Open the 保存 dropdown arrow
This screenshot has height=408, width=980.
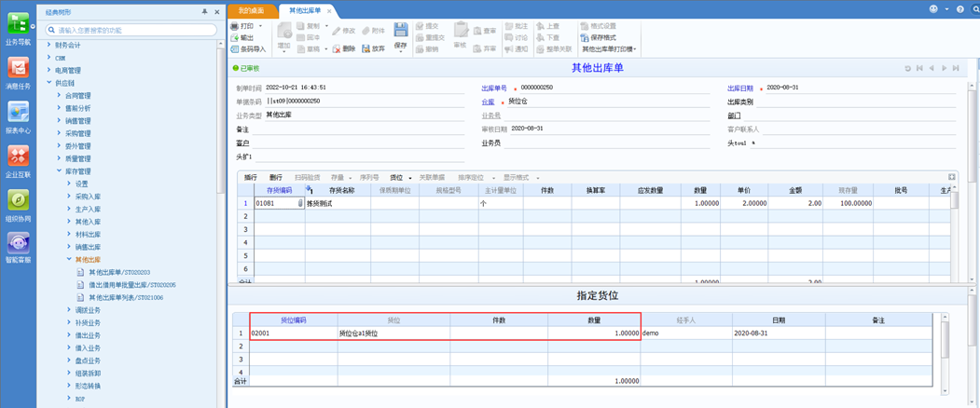[401, 52]
